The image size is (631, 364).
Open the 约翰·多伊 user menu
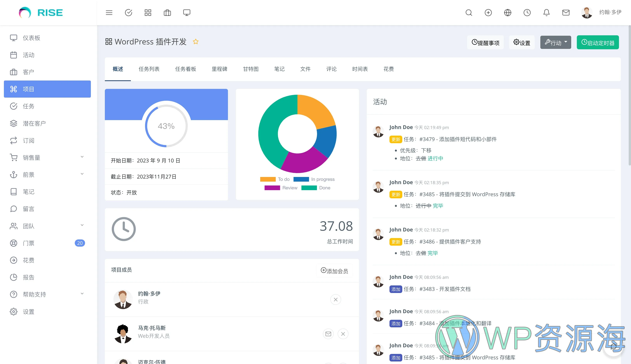pyautogui.click(x=601, y=12)
